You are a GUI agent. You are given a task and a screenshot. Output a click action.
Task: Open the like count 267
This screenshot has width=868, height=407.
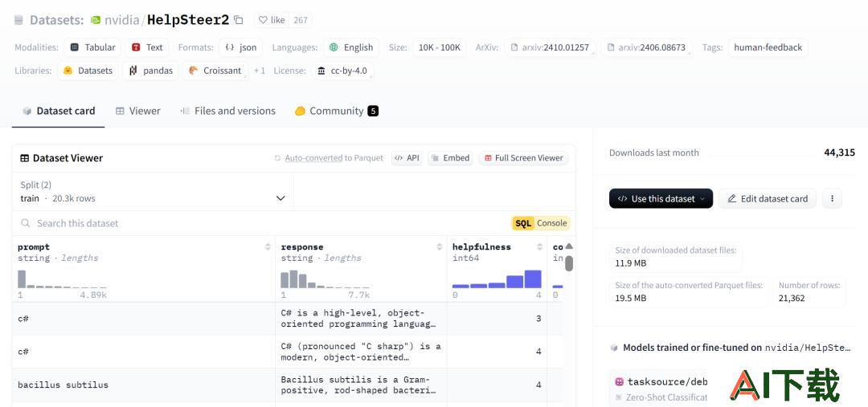[x=301, y=20]
